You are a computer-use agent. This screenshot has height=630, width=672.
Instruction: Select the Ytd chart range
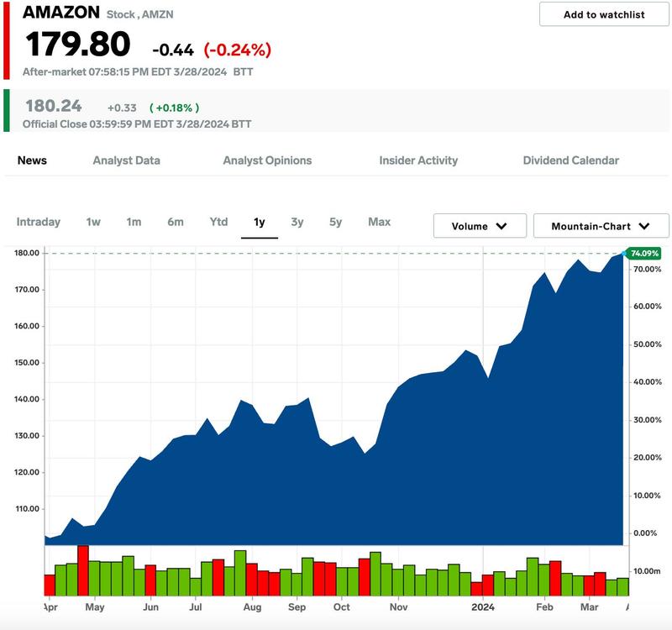[x=218, y=222]
